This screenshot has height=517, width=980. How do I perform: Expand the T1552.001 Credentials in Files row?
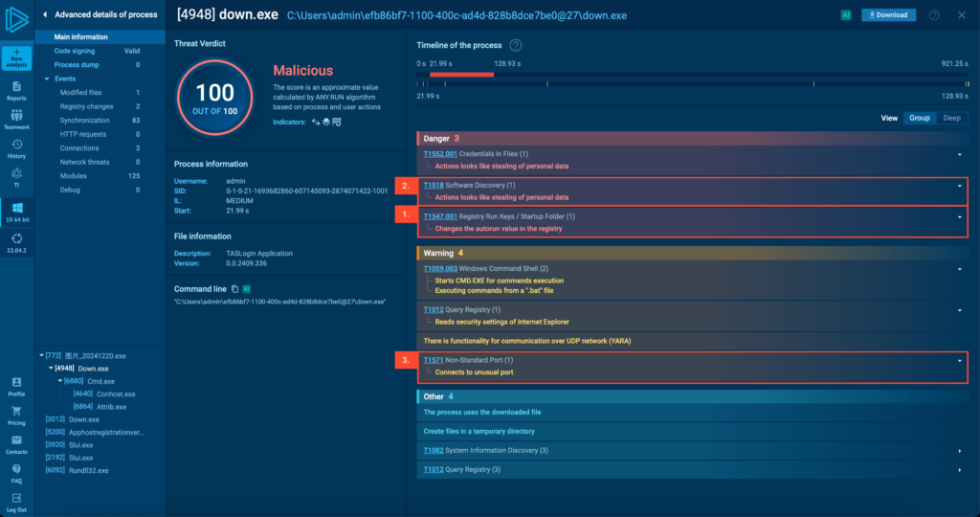pos(959,154)
